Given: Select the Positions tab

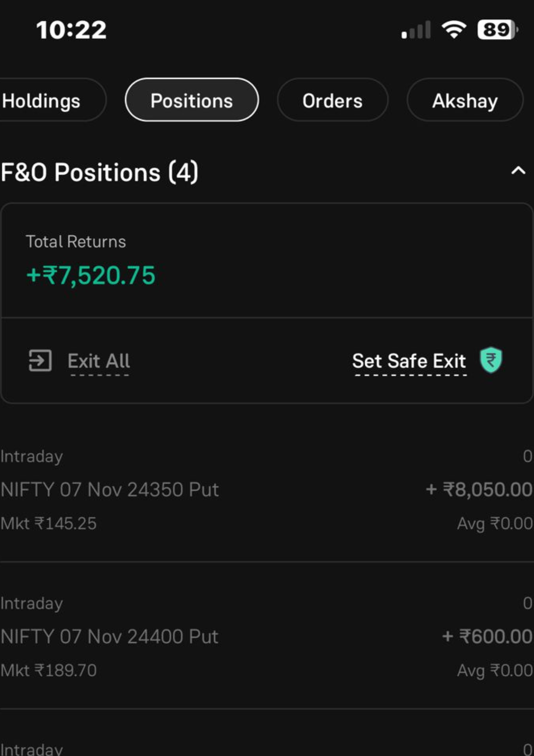Looking at the screenshot, I should click(192, 100).
